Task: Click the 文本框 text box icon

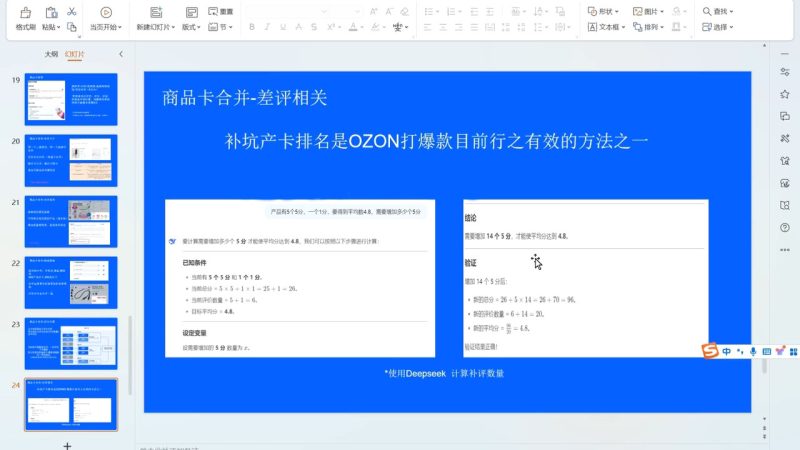Action: pos(592,27)
